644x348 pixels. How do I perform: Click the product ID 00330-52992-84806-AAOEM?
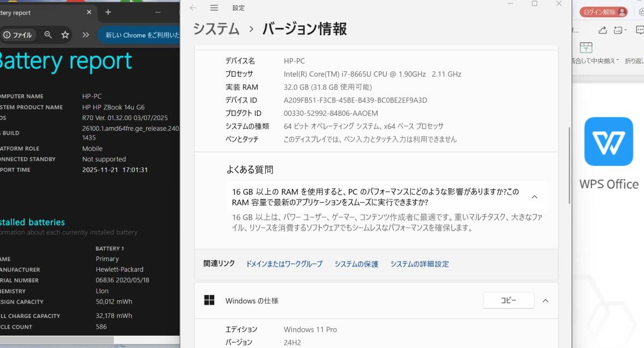click(x=331, y=113)
